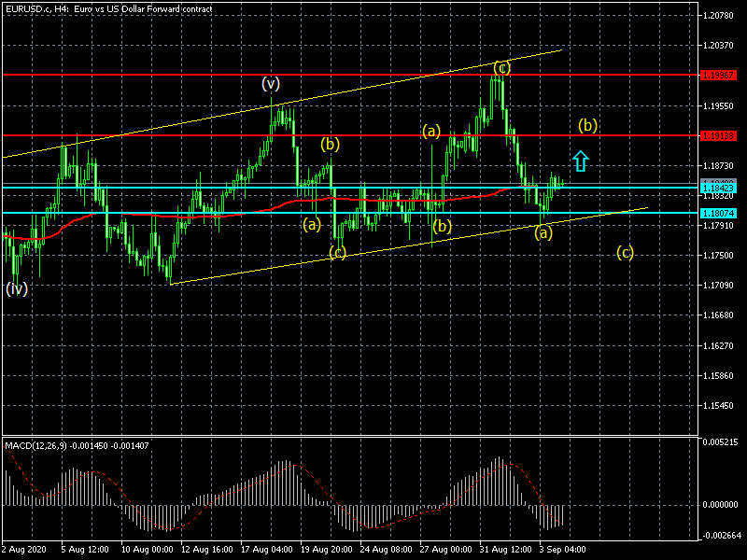747x560 pixels.
Task: Select the white (v) wave label
Action: tap(271, 83)
